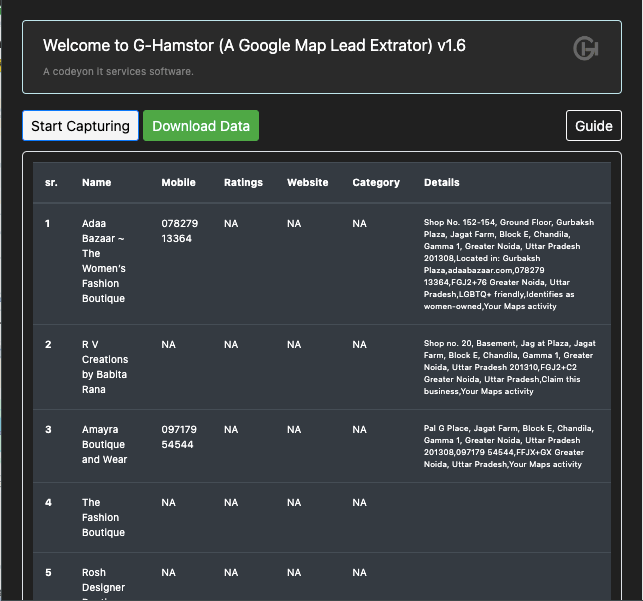This screenshot has width=643, height=601.
Task: Click the G-Hamstor logo icon in header
Action: 585,48
